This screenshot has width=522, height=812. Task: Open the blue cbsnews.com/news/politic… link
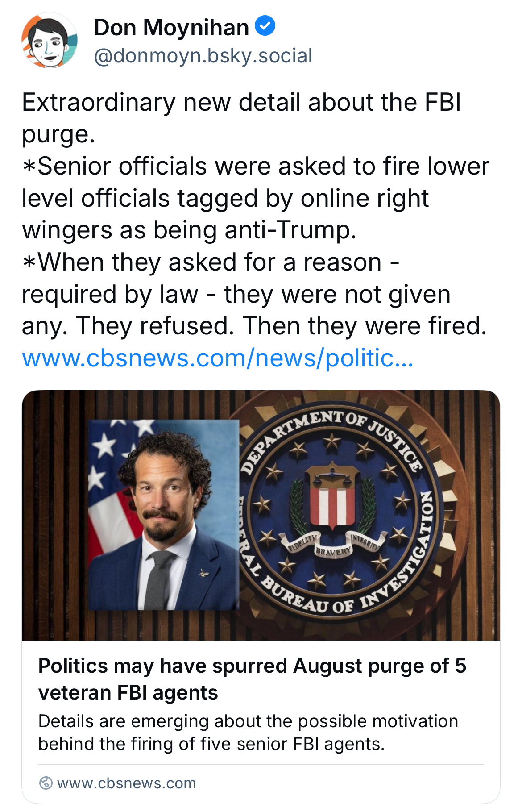point(218,358)
